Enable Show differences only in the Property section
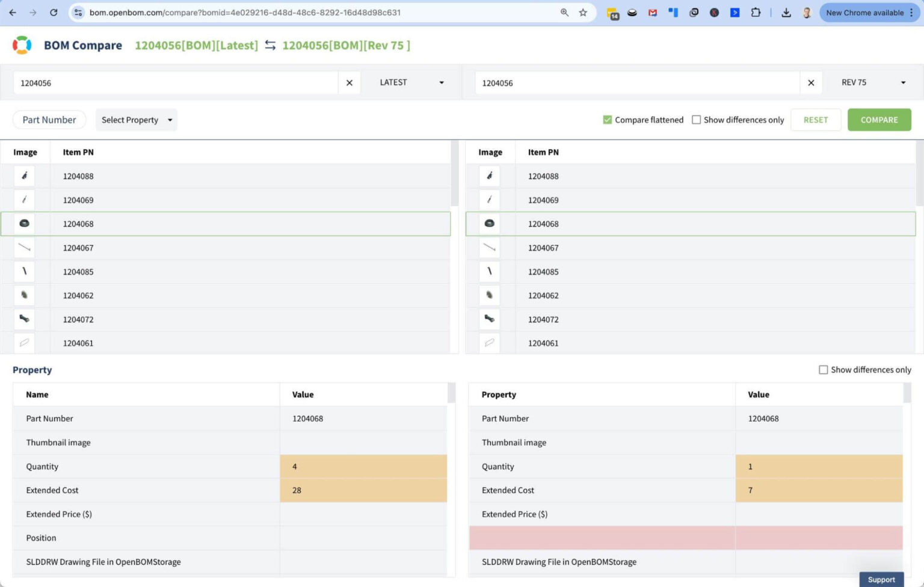 click(824, 369)
